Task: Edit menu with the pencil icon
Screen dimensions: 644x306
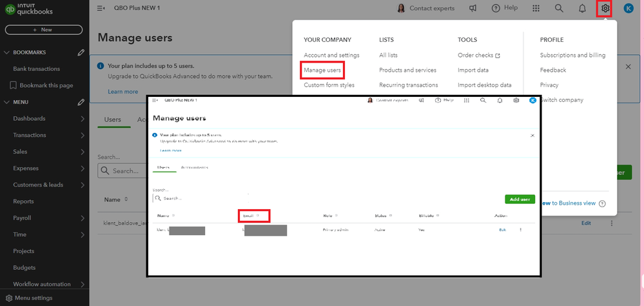Action: click(81, 102)
